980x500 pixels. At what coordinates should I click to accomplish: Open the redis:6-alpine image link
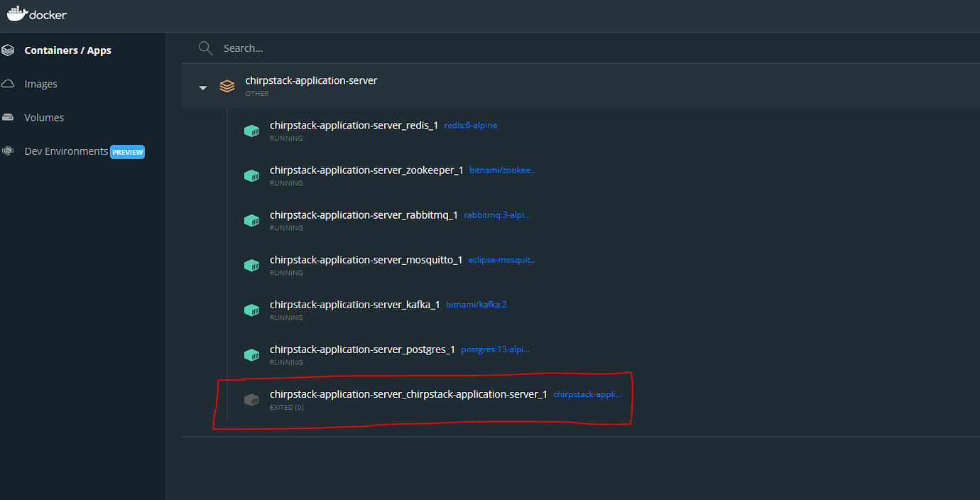[x=471, y=126]
